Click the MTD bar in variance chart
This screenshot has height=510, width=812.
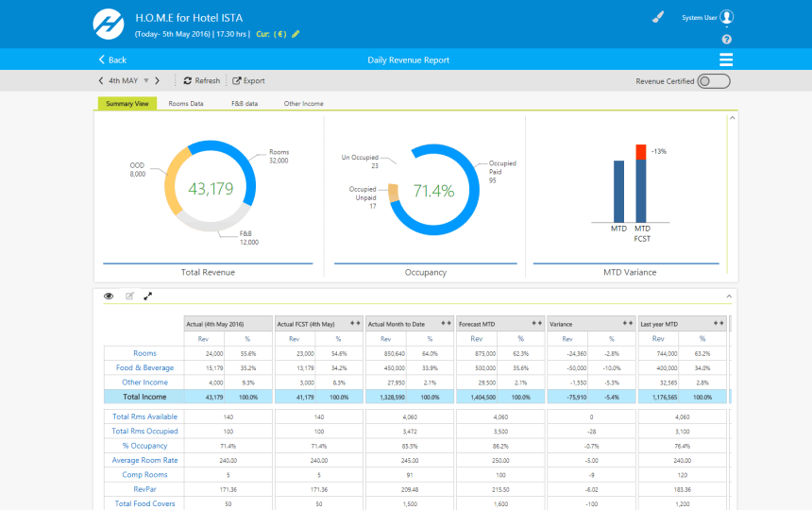click(x=618, y=192)
